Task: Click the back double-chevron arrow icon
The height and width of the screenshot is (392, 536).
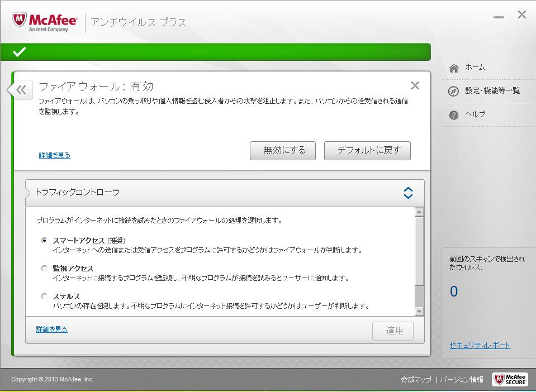Action: point(21,90)
